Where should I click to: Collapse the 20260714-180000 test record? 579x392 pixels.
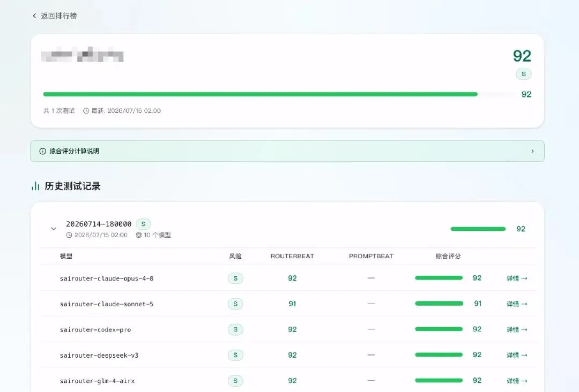pyautogui.click(x=54, y=229)
